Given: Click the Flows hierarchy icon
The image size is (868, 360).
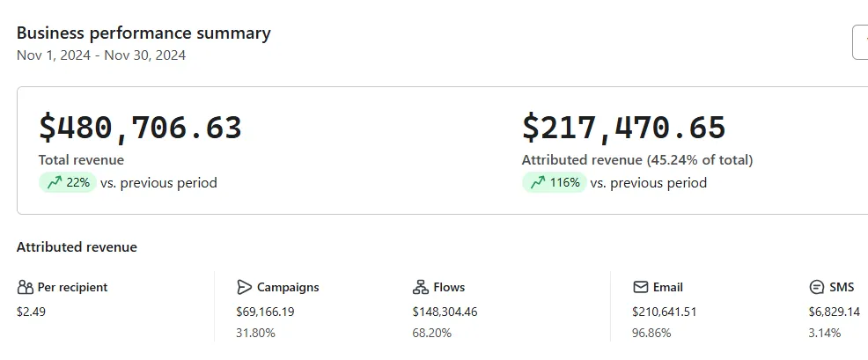Looking at the screenshot, I should (x=420, y=287).
